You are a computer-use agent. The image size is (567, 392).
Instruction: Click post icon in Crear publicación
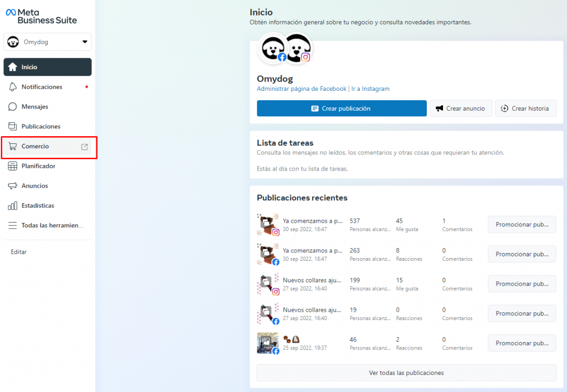315,109
